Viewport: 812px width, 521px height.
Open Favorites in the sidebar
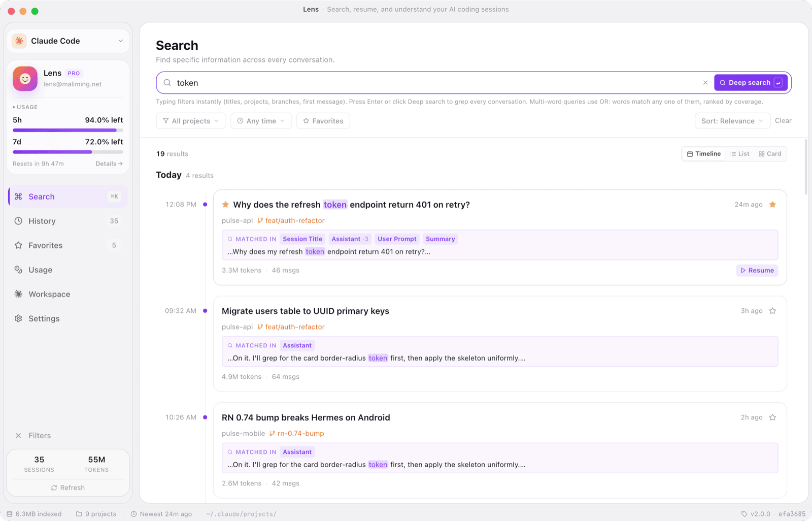68,245
